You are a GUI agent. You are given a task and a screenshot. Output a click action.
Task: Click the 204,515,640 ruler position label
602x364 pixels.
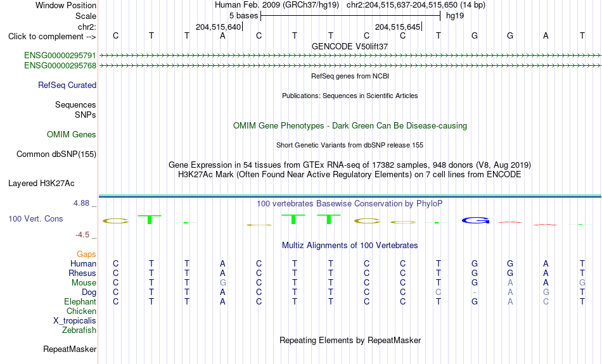click(x=218, y=27)
